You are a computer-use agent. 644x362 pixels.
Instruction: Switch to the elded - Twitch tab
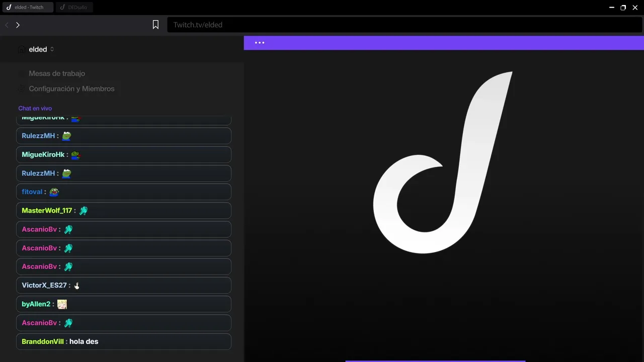tap(28, 8)
